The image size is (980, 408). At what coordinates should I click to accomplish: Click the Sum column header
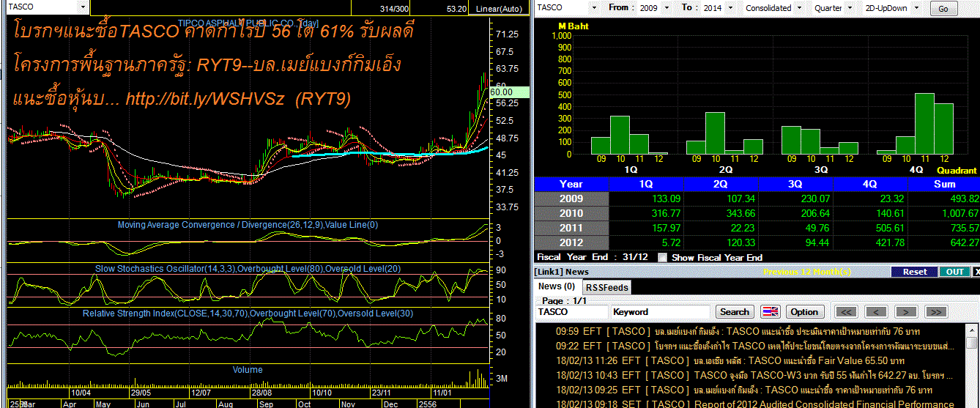click(946, 184)
